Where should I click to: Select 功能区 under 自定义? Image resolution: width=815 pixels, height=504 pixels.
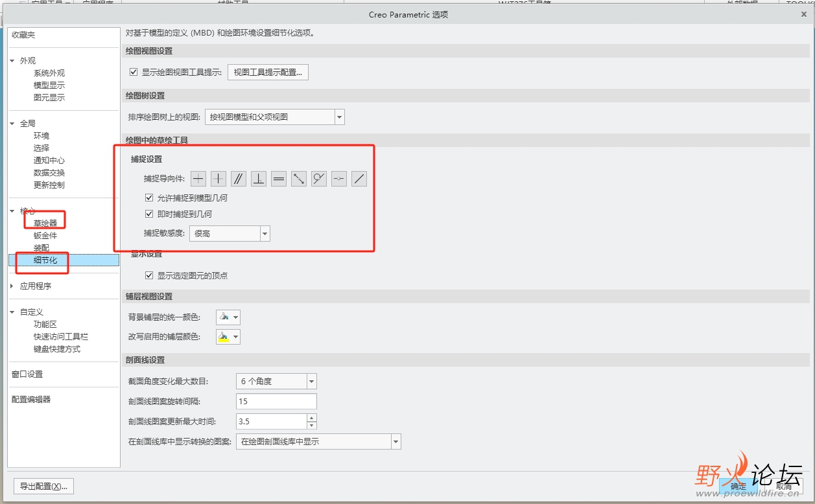(x=45, y=325)
